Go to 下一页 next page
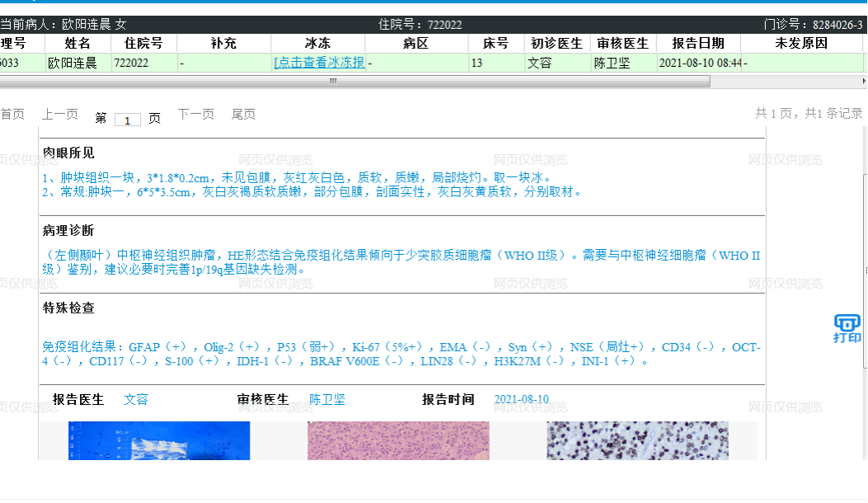 tap(196, 115)
